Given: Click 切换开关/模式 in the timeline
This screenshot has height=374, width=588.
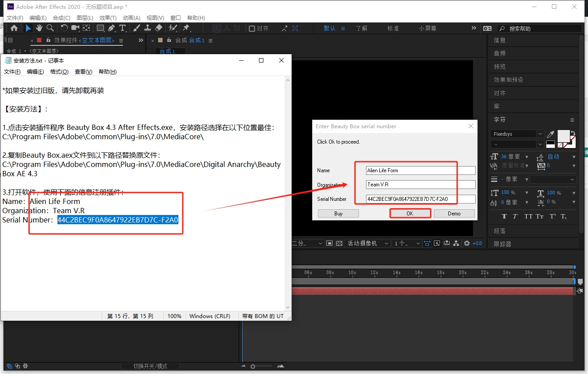Looking at the screenshot, I should 150,366.
